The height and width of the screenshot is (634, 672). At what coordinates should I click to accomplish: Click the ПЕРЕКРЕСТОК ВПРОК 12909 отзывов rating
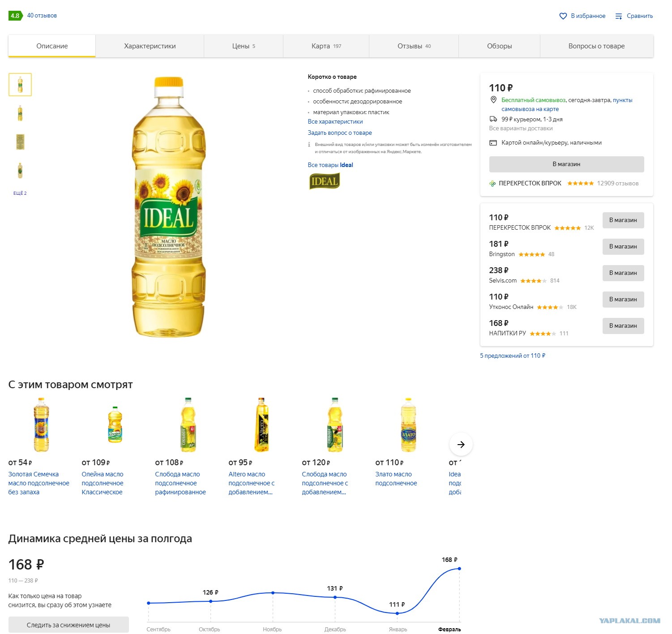tap(603, 184)
